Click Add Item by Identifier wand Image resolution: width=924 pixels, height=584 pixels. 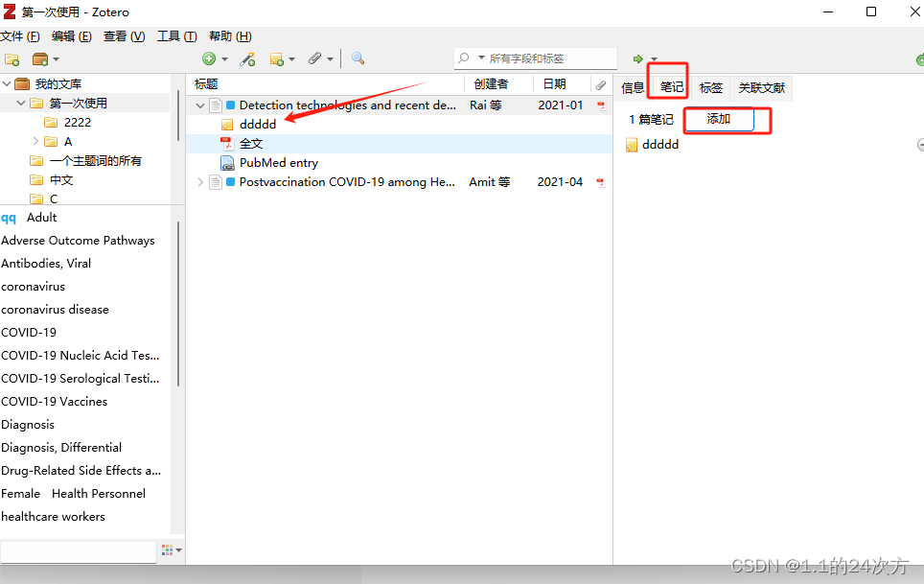point(247,58)
